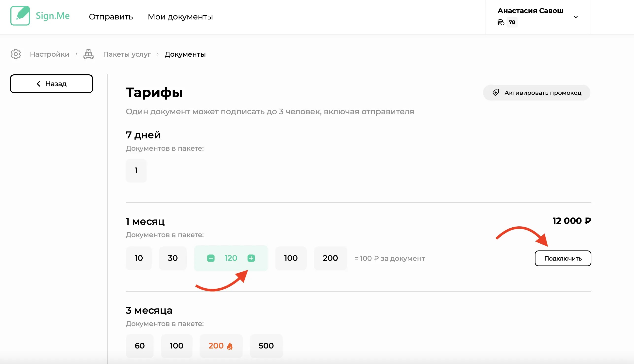The width and height of the screenshot is (634, 364).
Task: Select the 500 documents 3-month package
Action: pyautogui.click(x=266, y=346)
